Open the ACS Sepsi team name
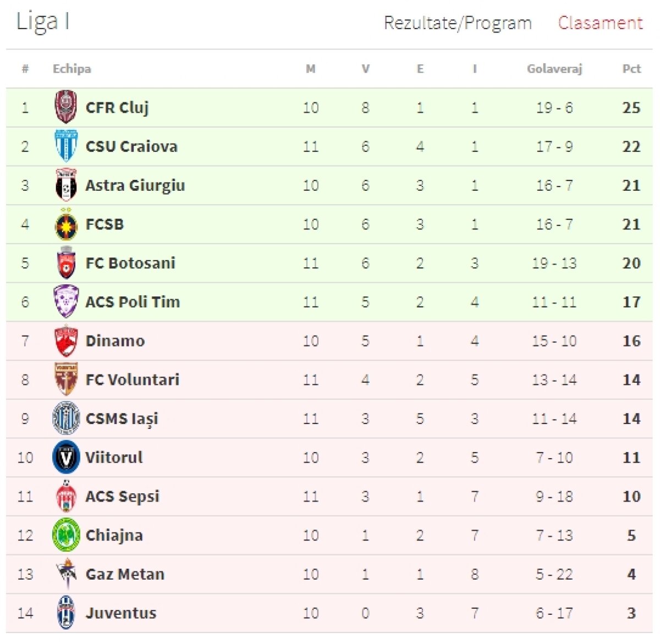660x644 pixels. pyautogui.click(x=122, y=497)
